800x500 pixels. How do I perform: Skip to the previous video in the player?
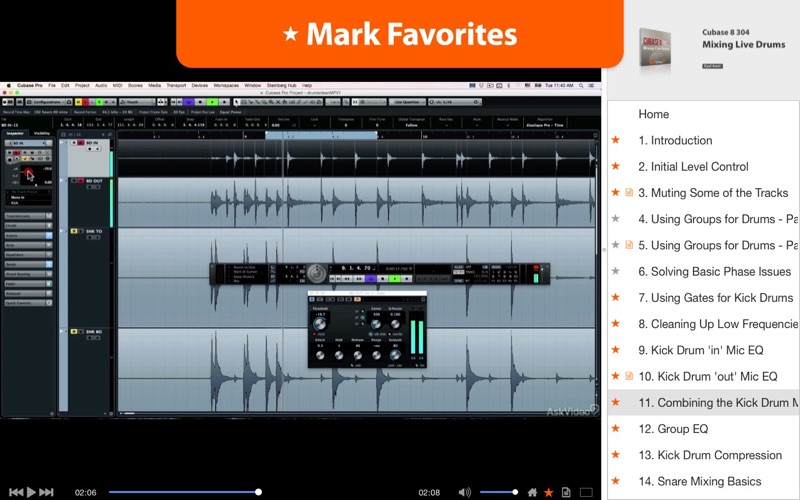pos(16,492)
